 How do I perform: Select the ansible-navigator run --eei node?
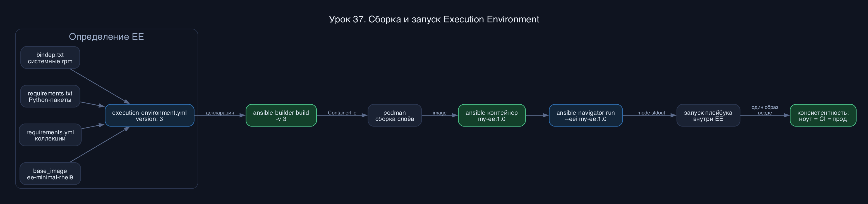(x=586, y=116)
